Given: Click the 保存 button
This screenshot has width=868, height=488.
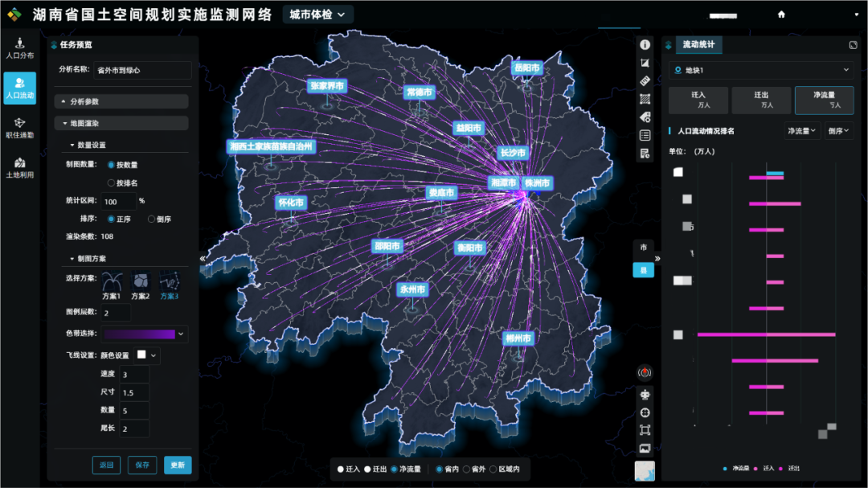Looking at the screenshot, I should tap(142, 465).
